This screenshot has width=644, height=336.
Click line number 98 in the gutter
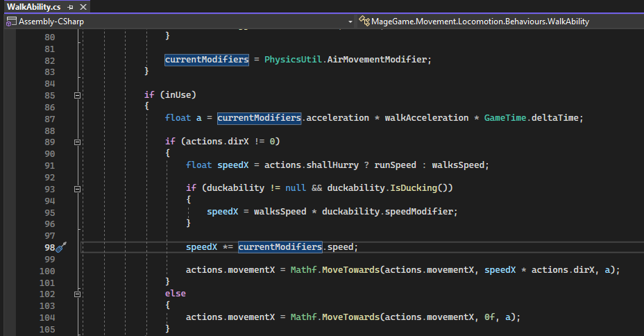point(49,247)
